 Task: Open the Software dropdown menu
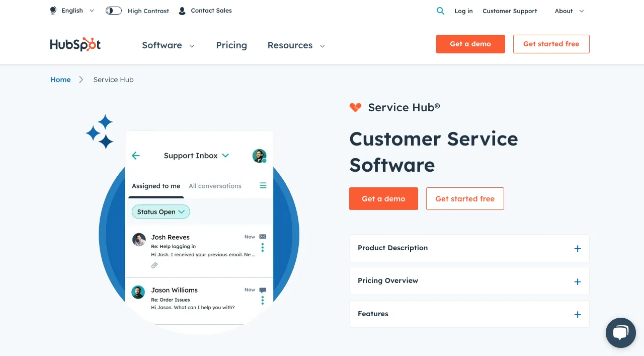[x=168, y=45]
